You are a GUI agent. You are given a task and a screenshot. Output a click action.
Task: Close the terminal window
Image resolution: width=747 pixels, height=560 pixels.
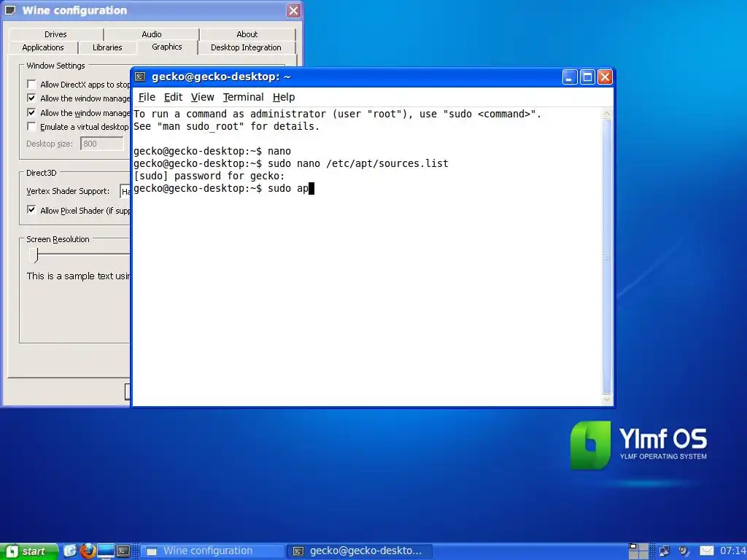pos(605,77)
